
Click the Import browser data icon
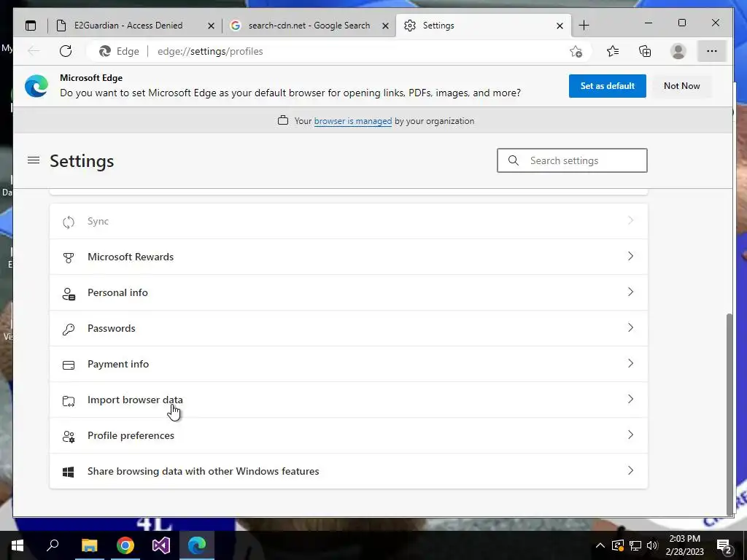[69, 400]
